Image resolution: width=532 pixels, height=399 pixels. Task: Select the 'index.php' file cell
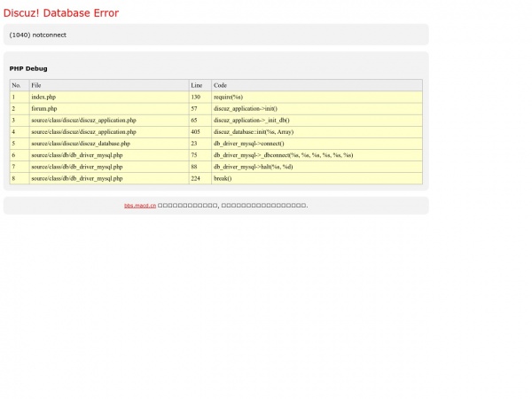109,97
